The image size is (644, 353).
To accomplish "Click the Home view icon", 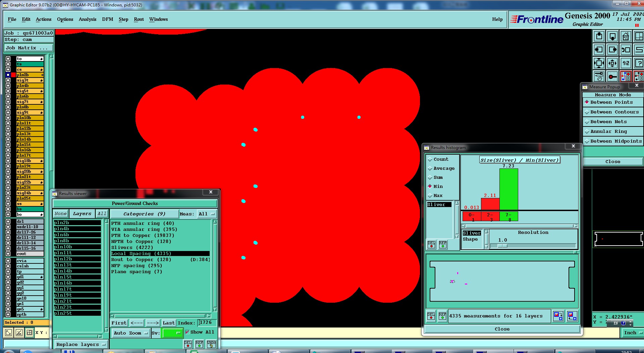I will click(x=626, y=36).
